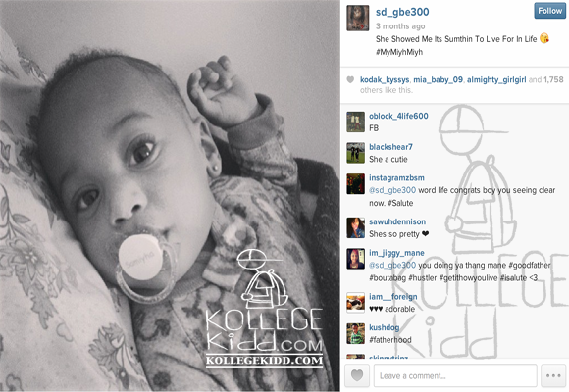Click the Follow button
The image size is (569, 392).
point(549,11)
